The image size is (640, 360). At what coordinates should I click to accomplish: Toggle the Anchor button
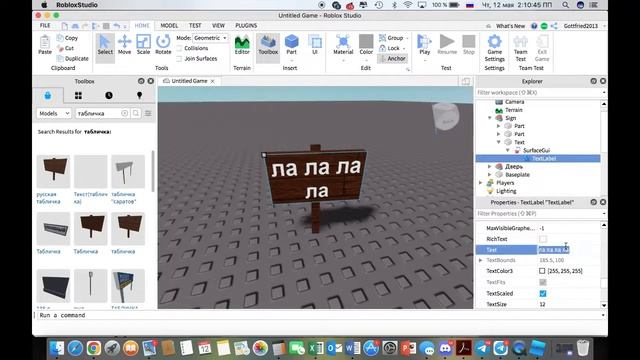click(393, 58)
